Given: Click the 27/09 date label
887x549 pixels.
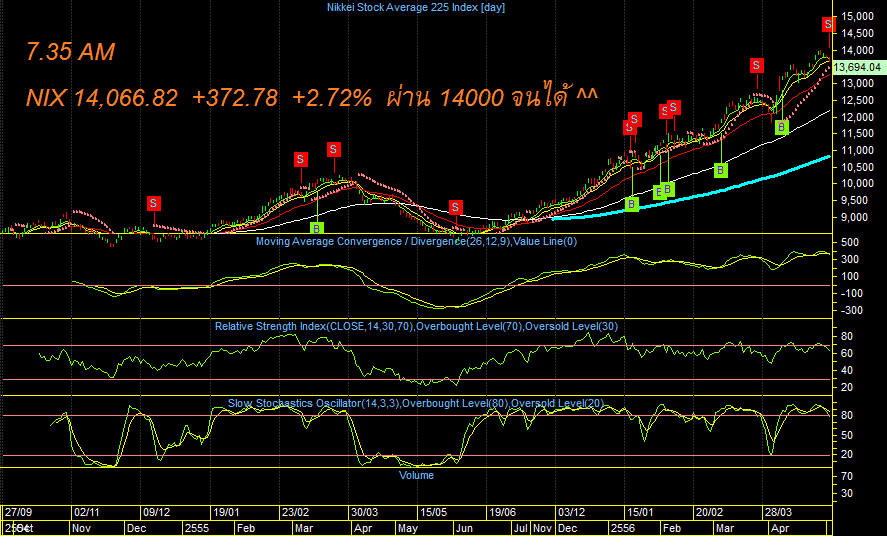Looking at the screenshot, I should [x=18, y=512].
